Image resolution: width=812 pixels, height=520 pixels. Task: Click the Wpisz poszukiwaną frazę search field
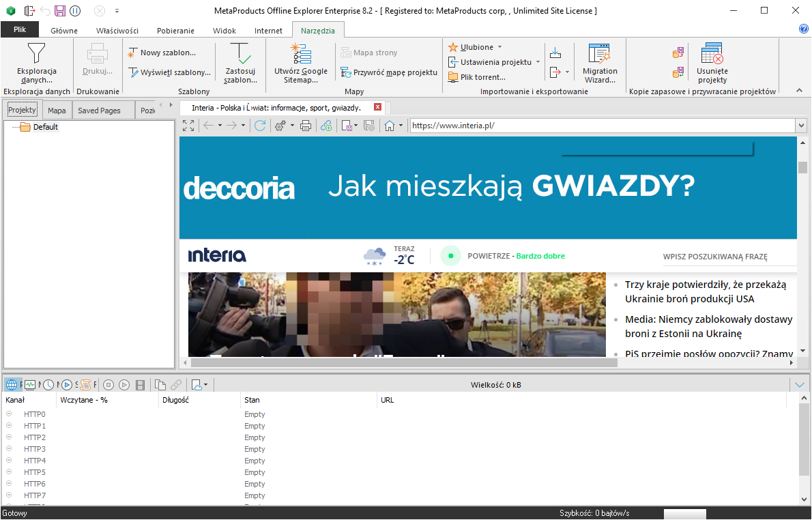click(x=729, y=257)
